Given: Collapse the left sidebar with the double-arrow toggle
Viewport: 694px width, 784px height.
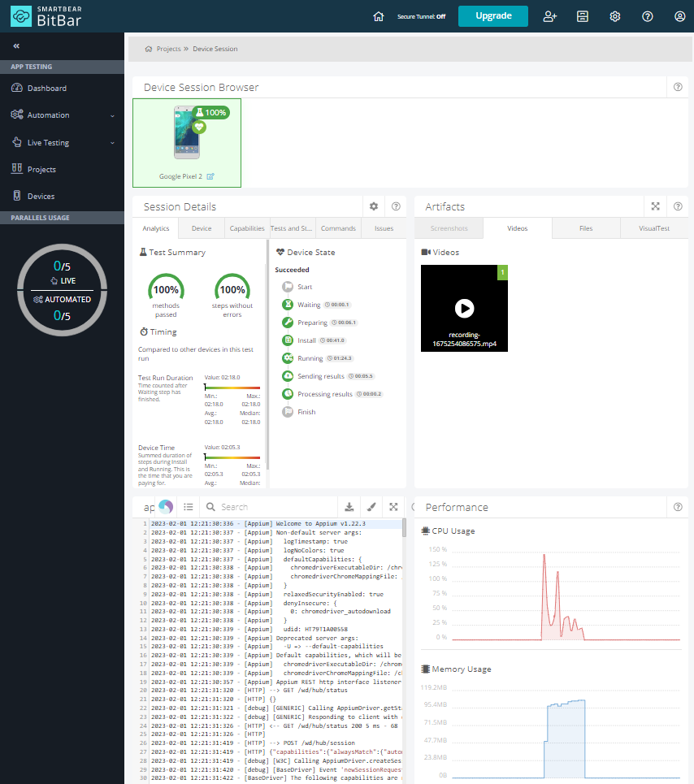Looking at the screenshot, I should pos(18,46).
